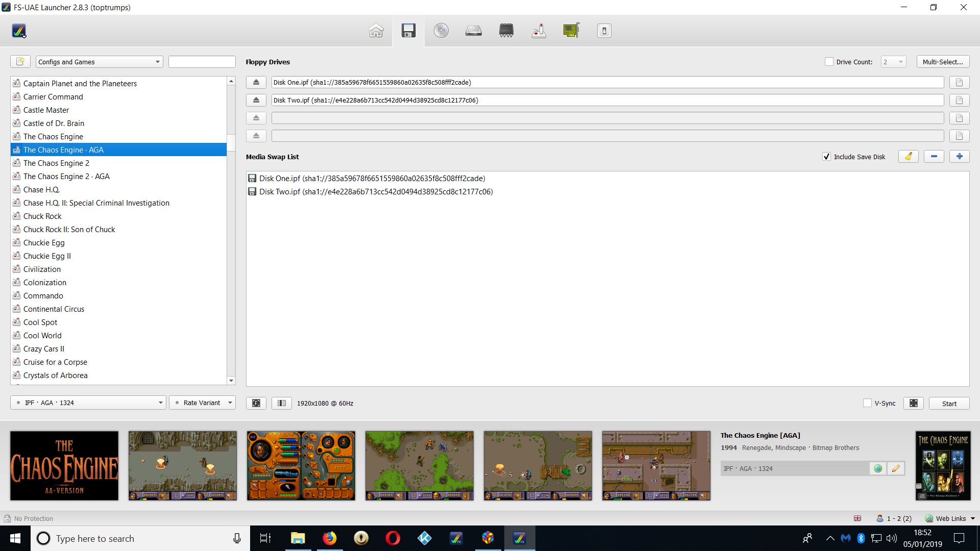Remove selected item from the media swap list
The height and width of the screenshot is (551, 980).
coord(934,157)
